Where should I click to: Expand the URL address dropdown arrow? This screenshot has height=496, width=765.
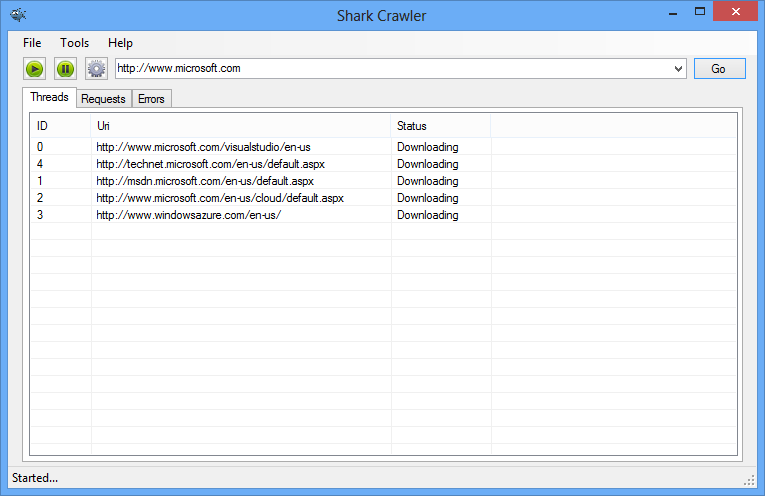pos(678,69)
